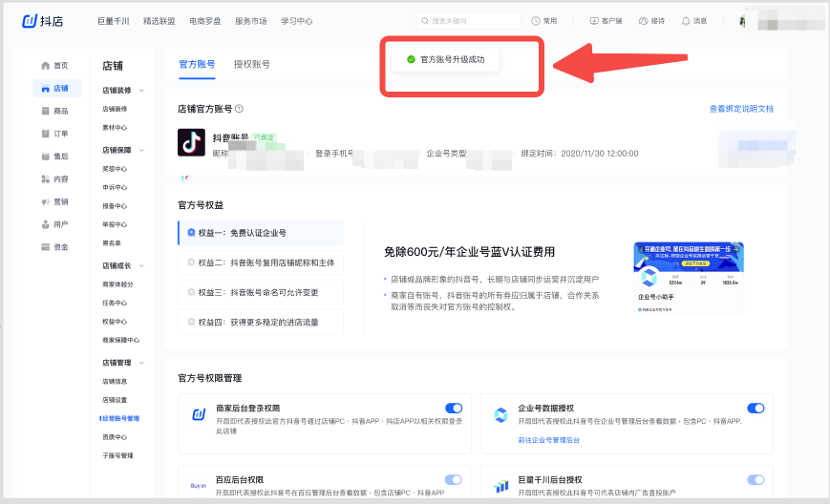Open 查看绑定说明文档 link

click(741, 110)
